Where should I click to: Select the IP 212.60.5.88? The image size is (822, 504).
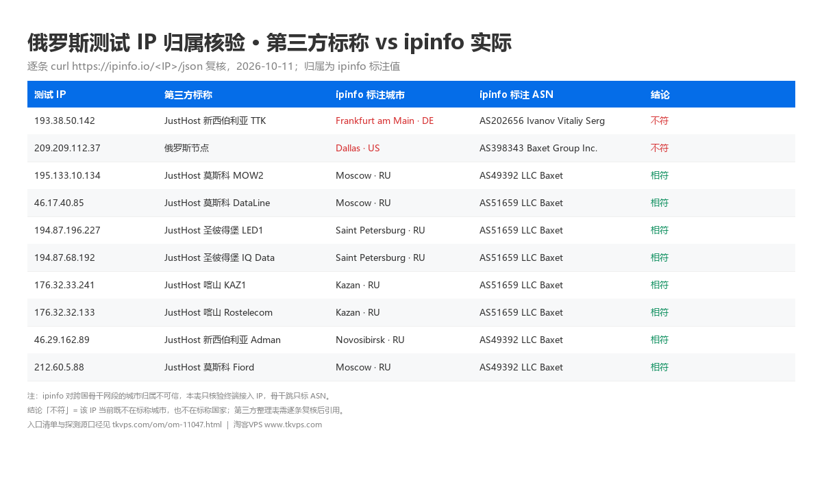59,367
